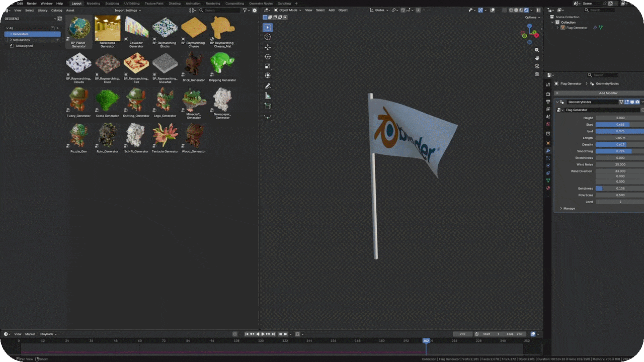Choose the Measure tool icon

point(268,96)
